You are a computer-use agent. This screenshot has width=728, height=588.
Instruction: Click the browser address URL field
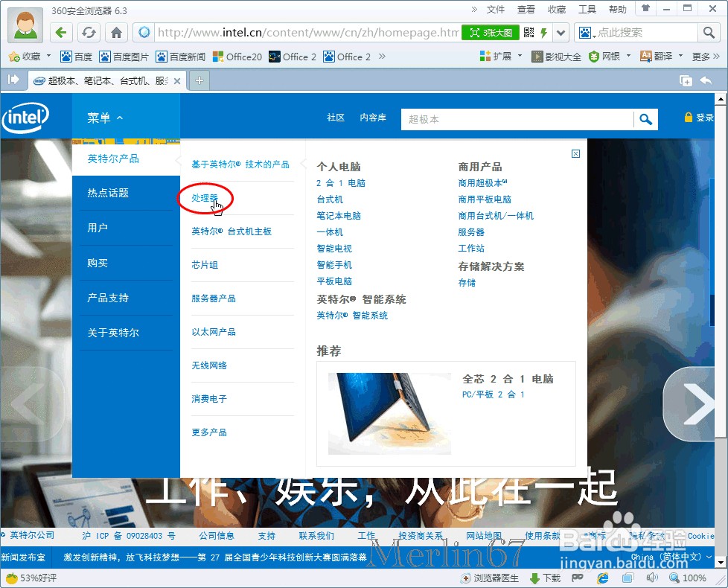pyautogui.click(x=308, y=33)
